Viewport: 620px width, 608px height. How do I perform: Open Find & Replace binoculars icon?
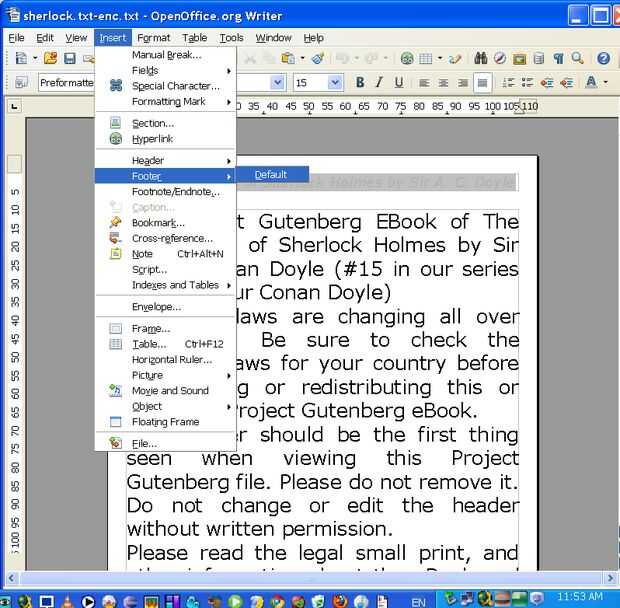(480, 58)
